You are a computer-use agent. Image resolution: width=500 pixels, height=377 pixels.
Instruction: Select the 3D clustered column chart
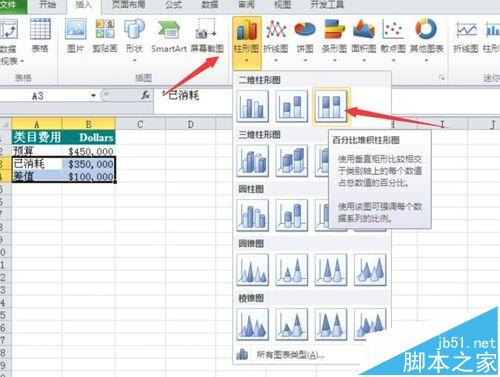(253, 161)
